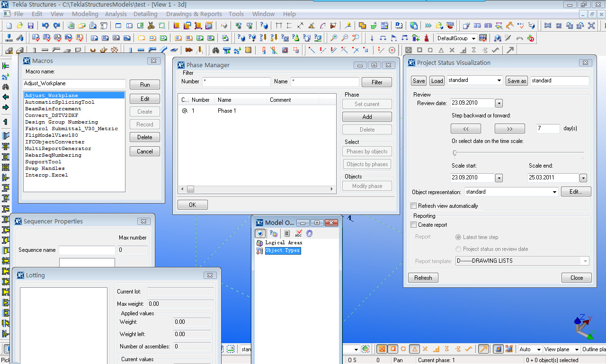Click Edit button in Macros dialog
The width and height of the screenshot is (606, 364).
145,99
